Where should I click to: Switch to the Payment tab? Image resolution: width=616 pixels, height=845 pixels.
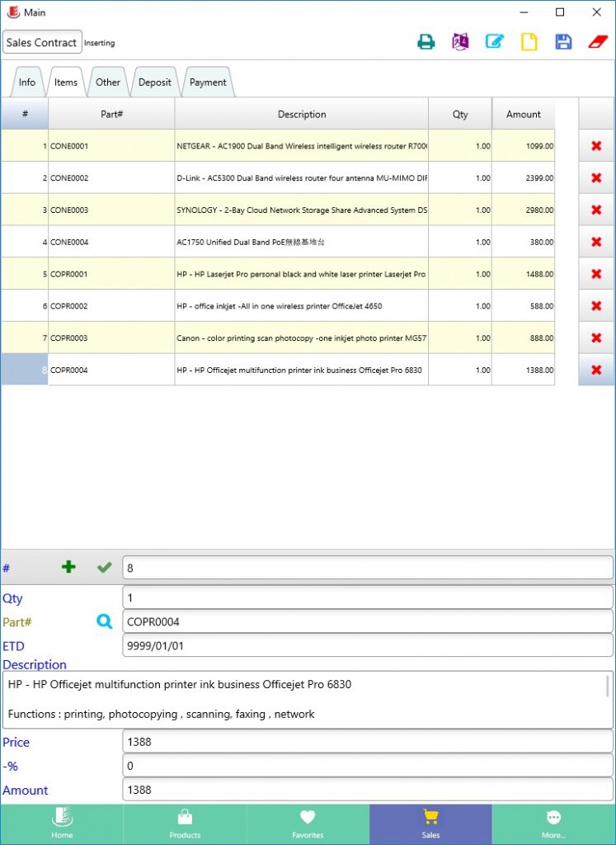click(x=208, y=83)
